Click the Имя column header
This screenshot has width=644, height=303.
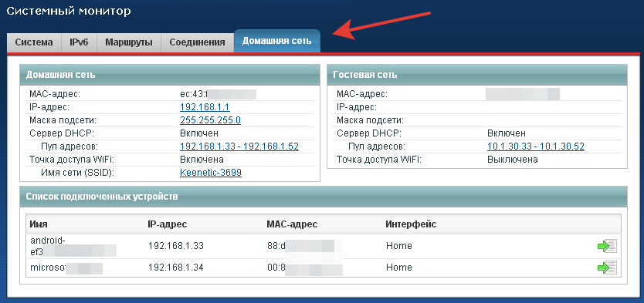click(x=39, y=224)
